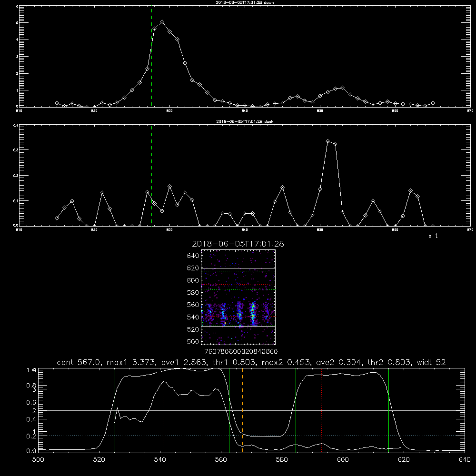This screenshot has height=476, width=476.
Task: Click the '640' y-axis label of the spectrogram
Action: click(x=193, y=256)
